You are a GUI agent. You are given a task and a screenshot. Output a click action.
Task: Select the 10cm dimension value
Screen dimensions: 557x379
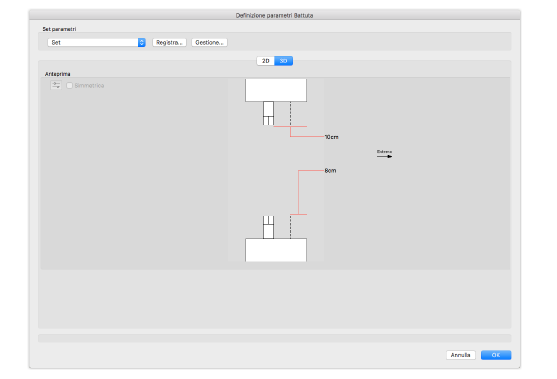pos(331,137)
